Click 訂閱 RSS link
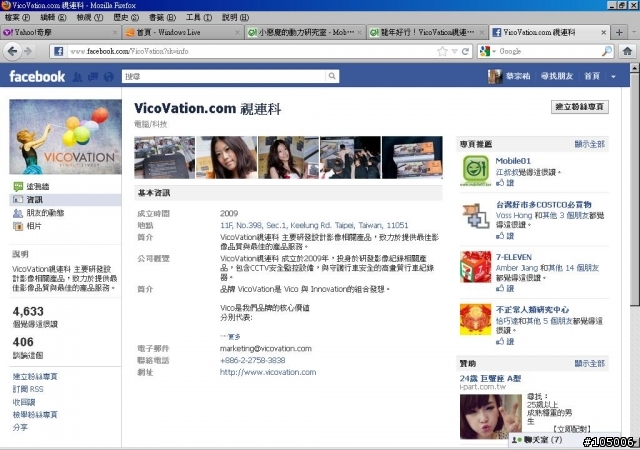This screenshot has width=640, height=450. (x=28, y=389)
